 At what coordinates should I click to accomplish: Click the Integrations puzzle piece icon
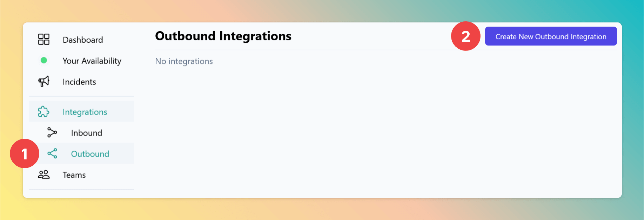point(43,112)
